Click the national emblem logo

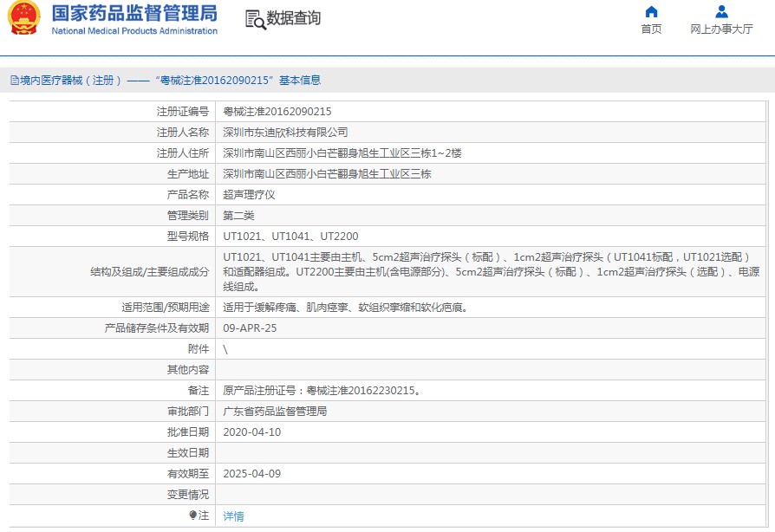(x=25, y=19)
